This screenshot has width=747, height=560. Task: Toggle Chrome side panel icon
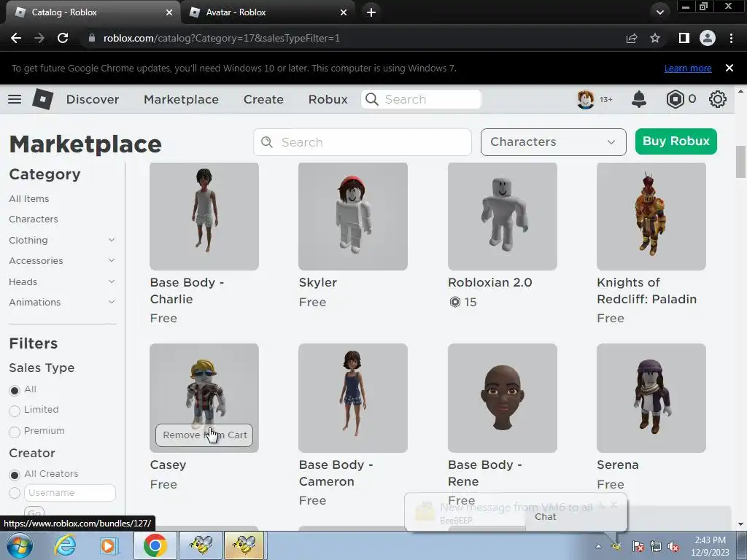tap(684, 38)
